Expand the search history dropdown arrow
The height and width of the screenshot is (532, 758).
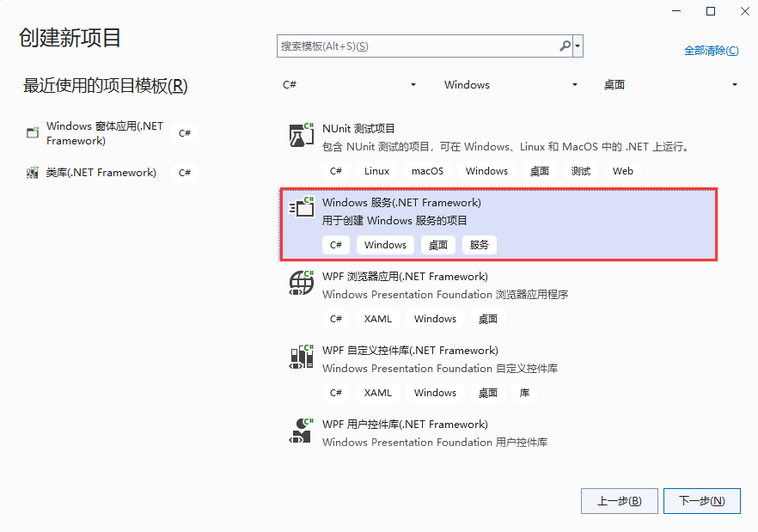tap(578, 46)
